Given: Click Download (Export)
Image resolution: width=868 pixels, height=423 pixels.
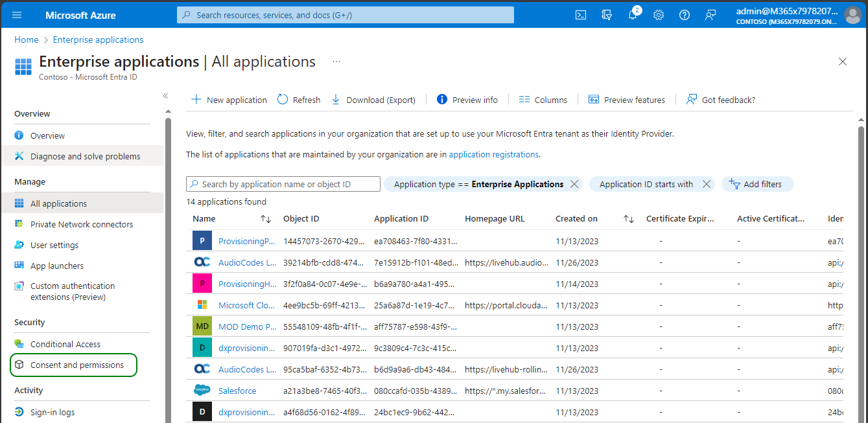Looking at the screenshot, I should point(373,100).
